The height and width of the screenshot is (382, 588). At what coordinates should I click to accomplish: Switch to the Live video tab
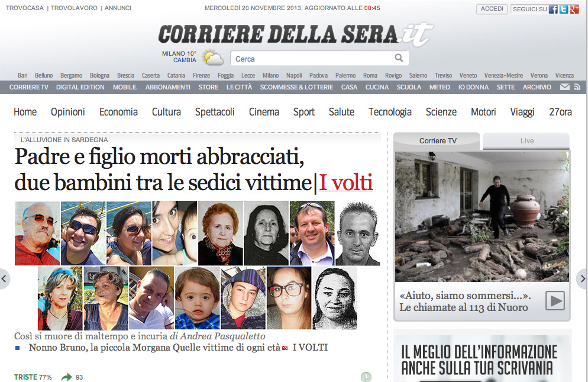pos(525,141)
